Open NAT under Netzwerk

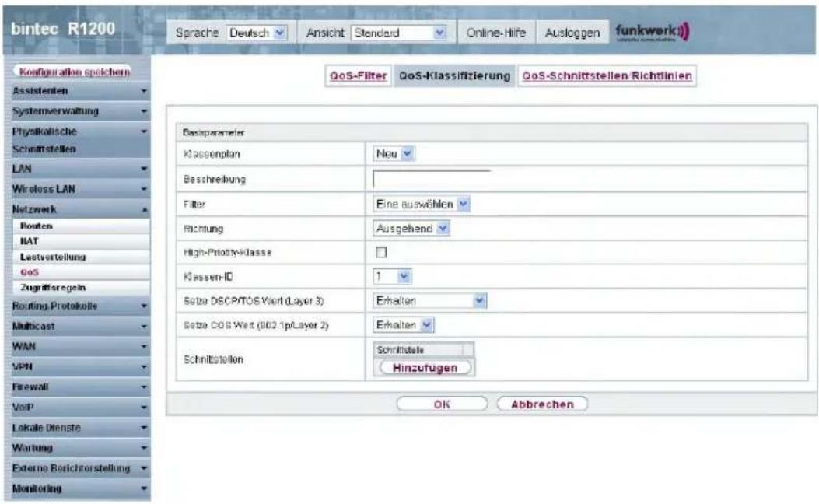coord(81,241)
